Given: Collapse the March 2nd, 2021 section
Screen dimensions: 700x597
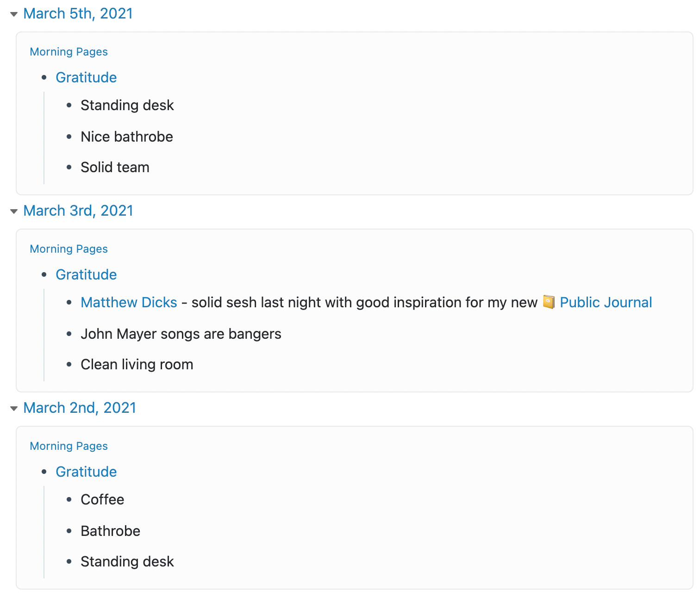Looking at the screenshot, I should 14,409.
